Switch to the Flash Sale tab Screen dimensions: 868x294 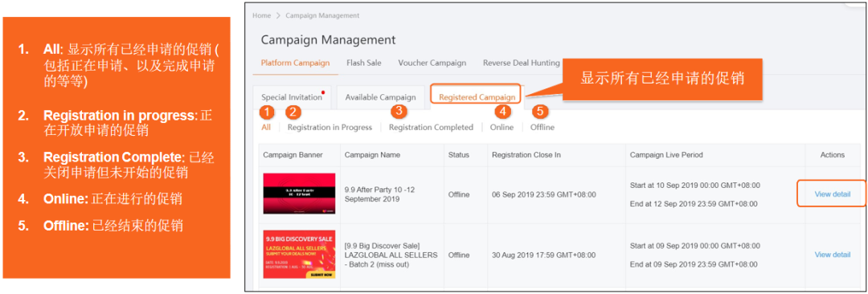click(364, 63)
